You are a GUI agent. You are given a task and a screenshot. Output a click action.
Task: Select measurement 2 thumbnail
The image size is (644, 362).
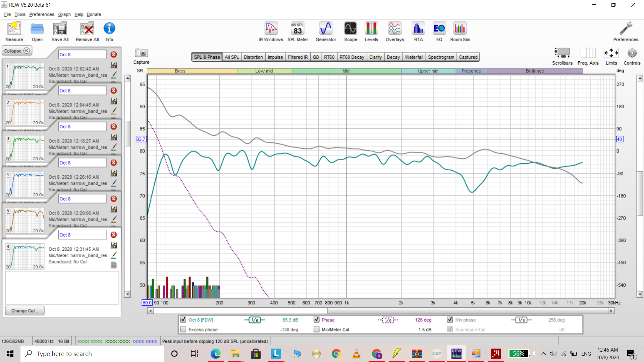25,112
